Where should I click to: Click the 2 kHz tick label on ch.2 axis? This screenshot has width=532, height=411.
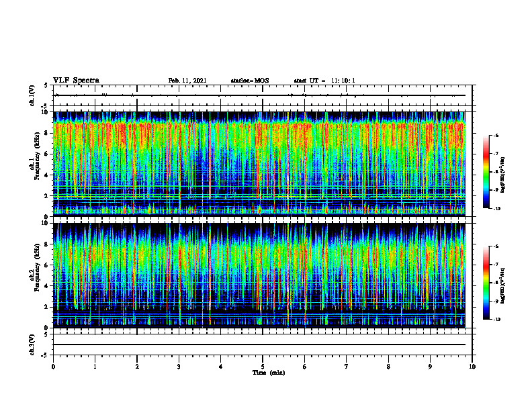(x=47, y=307)
